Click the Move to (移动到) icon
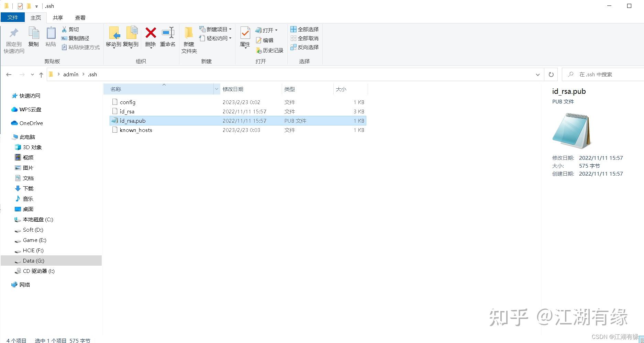 click(114, 33)
